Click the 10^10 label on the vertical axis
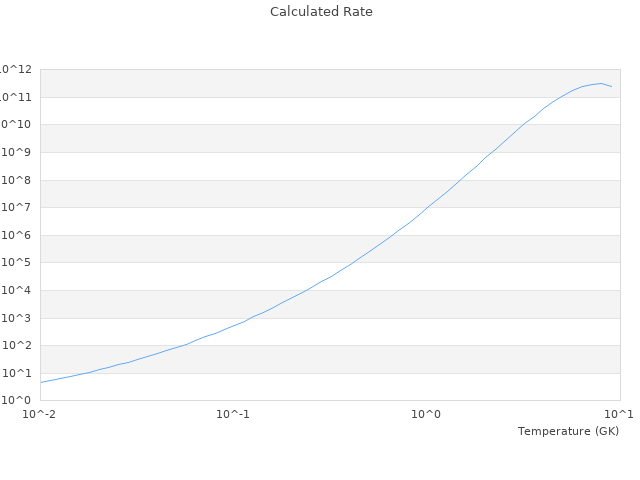Image resolution: width=640 pixels, height=480 pixels. [x=17, y=125]
